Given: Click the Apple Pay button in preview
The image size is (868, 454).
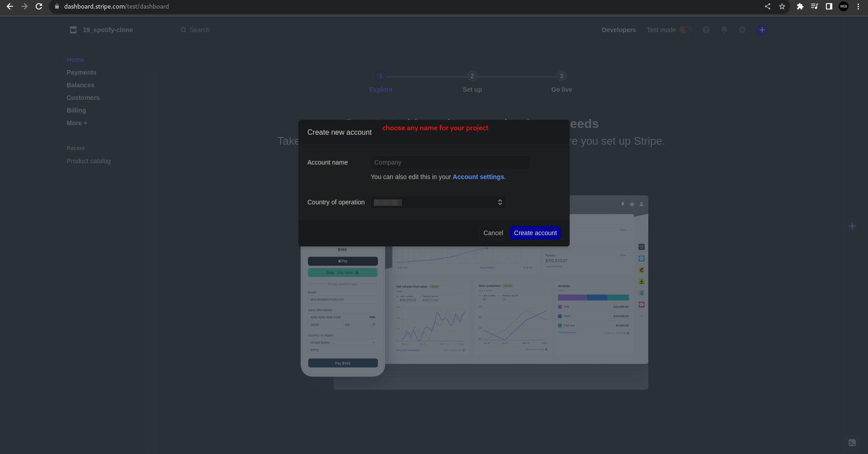Looking at the screenshot, I should (343, 261).
